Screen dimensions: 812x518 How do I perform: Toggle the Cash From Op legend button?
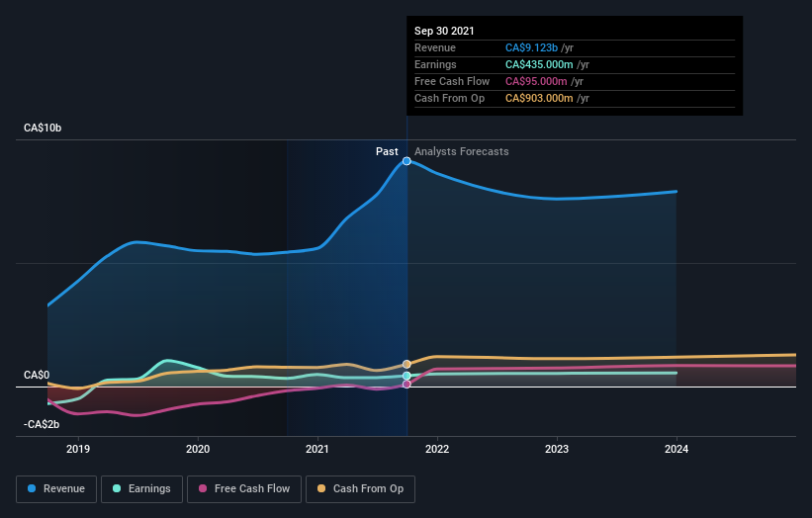pos(360,489)
